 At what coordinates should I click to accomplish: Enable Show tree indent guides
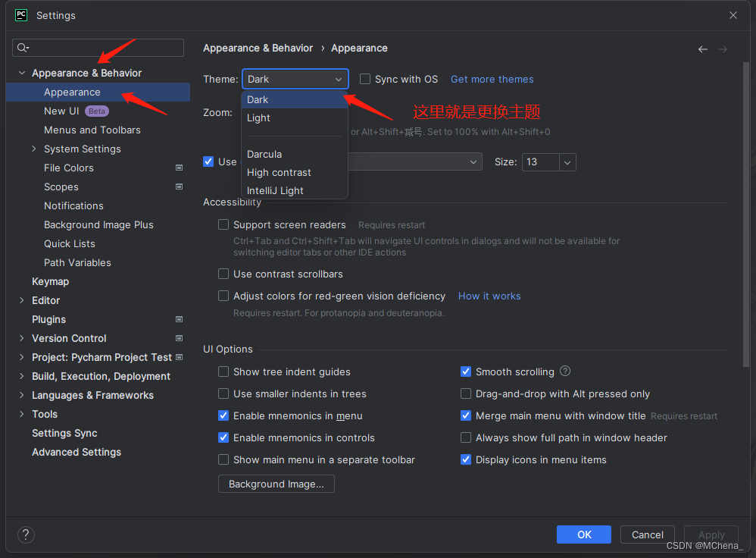223,371
